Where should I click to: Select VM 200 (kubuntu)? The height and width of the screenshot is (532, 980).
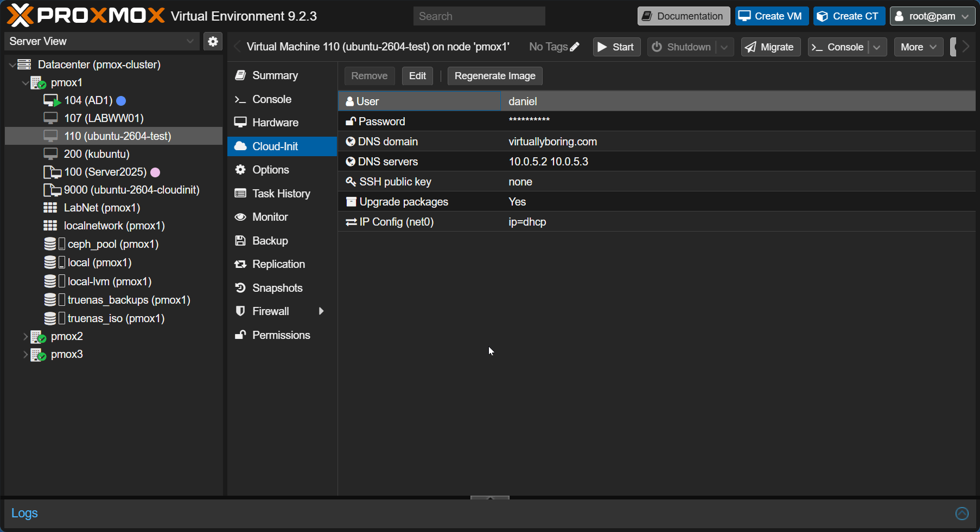97,154
